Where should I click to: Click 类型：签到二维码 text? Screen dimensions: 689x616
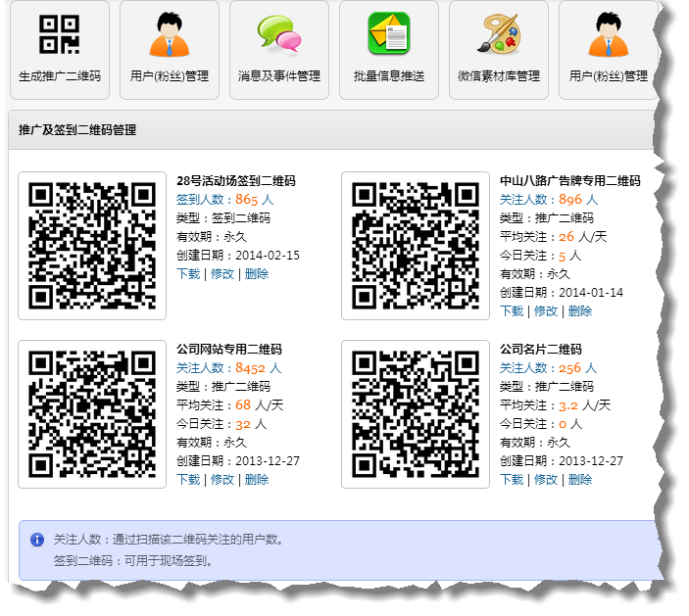coord(223,218)
